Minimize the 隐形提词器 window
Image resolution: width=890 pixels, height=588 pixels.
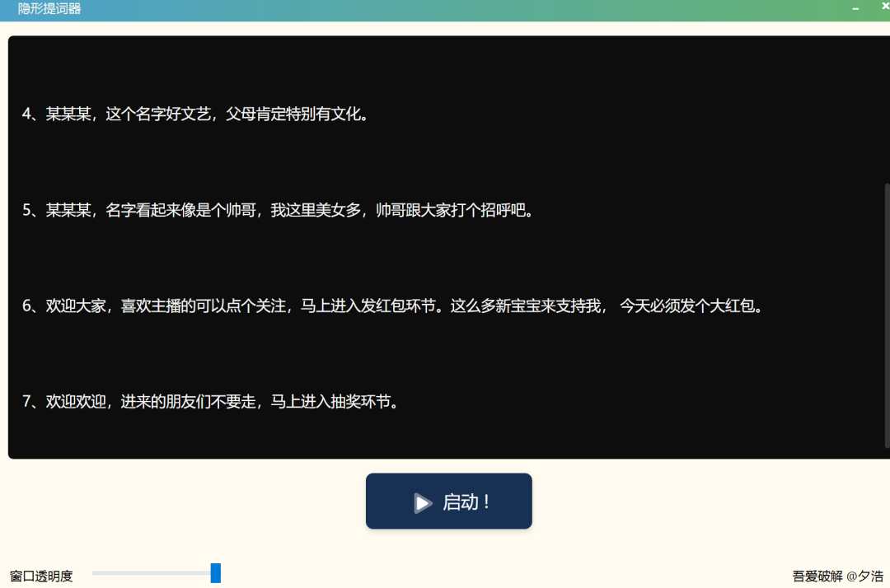point(855,8)
